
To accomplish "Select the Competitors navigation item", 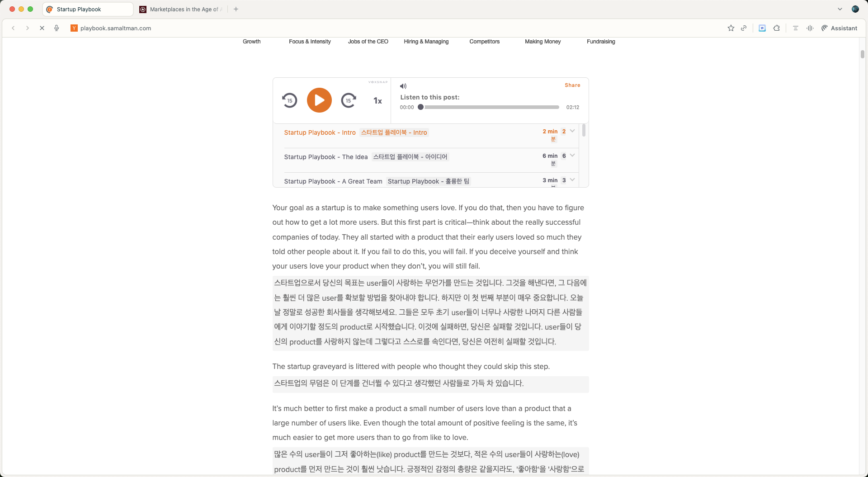I will pyautogui.click(x=484, y=42).
